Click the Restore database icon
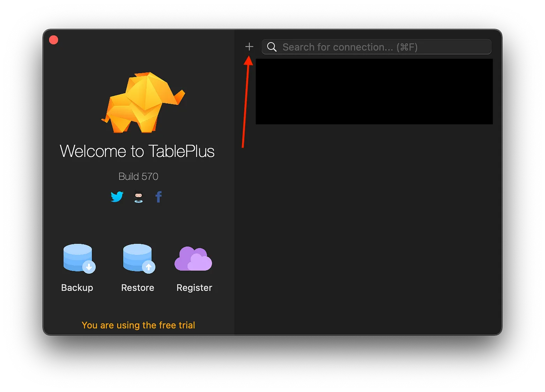 pyautogui.click(x=139, y=258)
